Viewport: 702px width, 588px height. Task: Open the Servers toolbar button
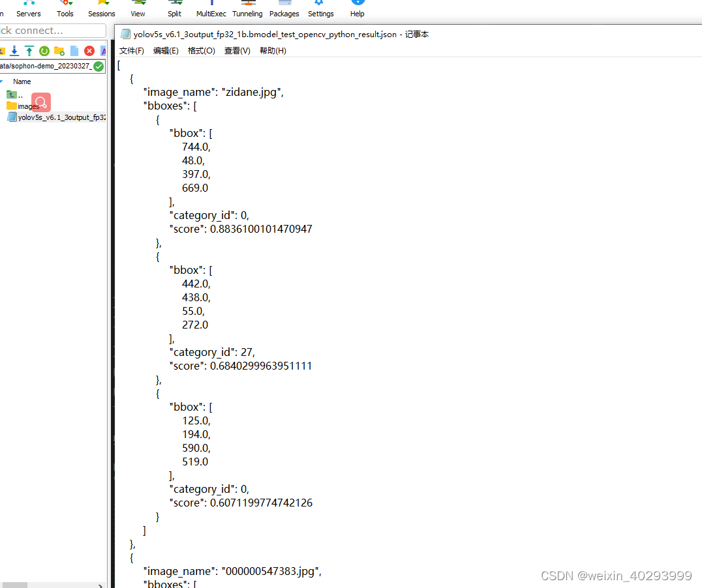pos(29,9)
